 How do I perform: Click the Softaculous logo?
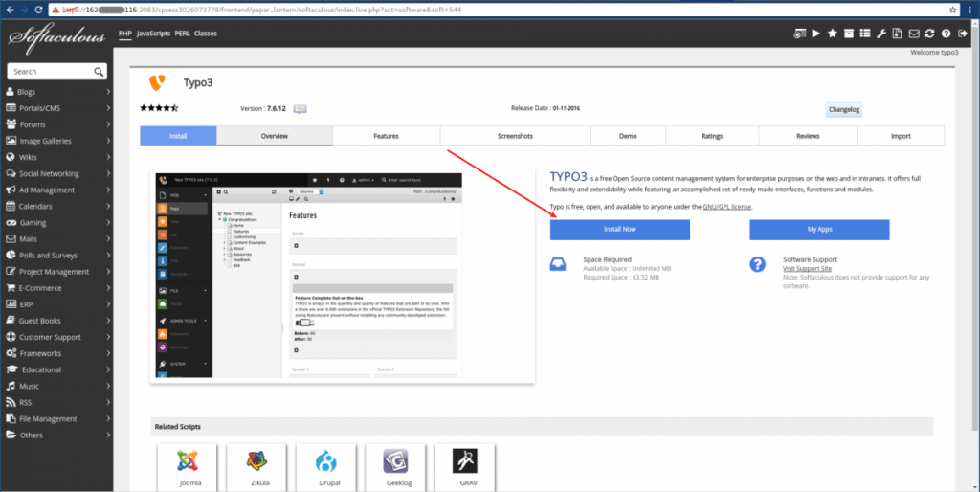[x=56, y=38]
